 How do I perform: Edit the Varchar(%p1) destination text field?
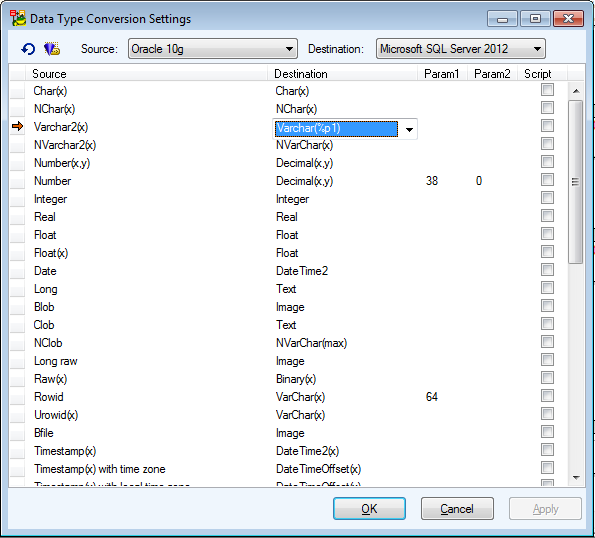(x=337, y=129)
